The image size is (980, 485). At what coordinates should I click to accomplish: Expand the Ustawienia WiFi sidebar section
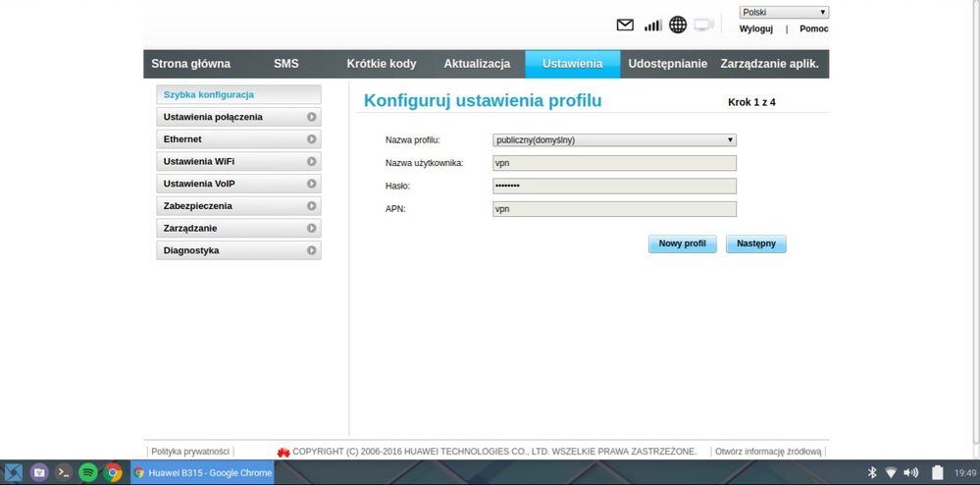[238, 161]
